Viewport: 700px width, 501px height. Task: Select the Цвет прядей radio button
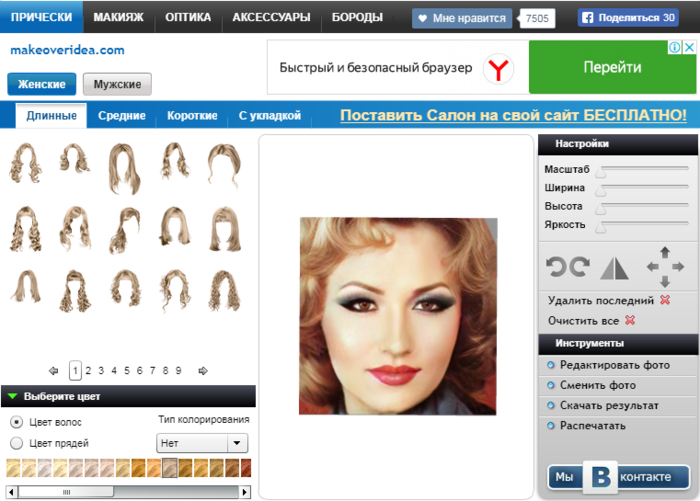[x=16, y=443]
